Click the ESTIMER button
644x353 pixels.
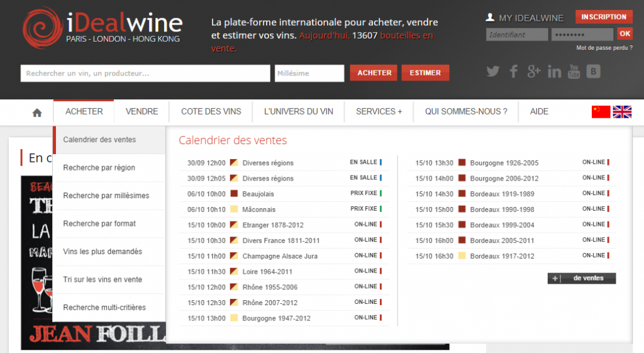point(425,73)
